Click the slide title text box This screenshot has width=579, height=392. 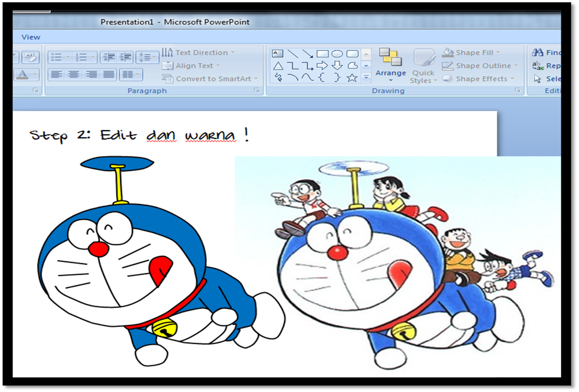coord(139,136)
